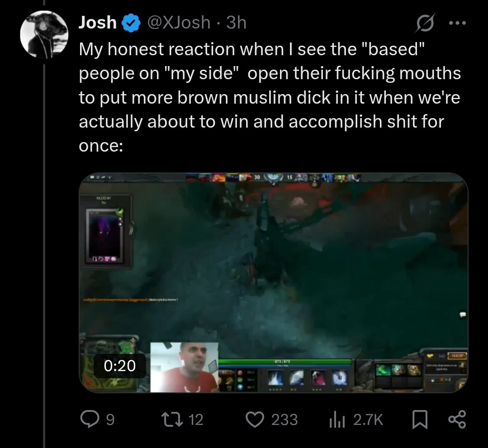
Task: Click the Killed By panel in the video
Action: coord(106,231)
